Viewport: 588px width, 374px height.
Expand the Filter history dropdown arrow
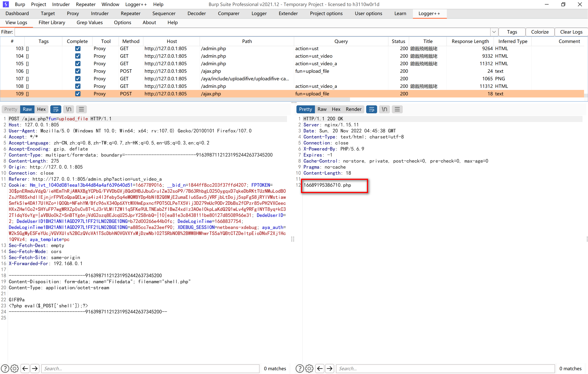click(494, 32)
